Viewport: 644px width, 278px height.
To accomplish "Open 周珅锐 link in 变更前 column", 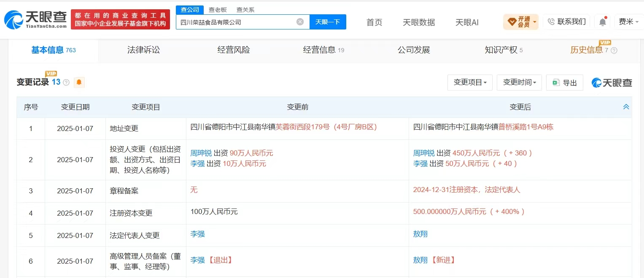I will tap(201, 153).
